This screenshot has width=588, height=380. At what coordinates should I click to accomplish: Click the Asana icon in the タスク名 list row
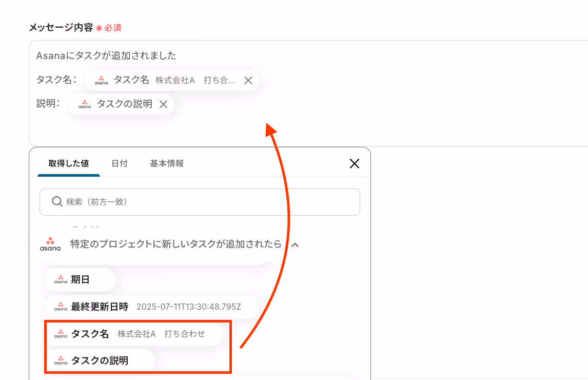[61, 334]
